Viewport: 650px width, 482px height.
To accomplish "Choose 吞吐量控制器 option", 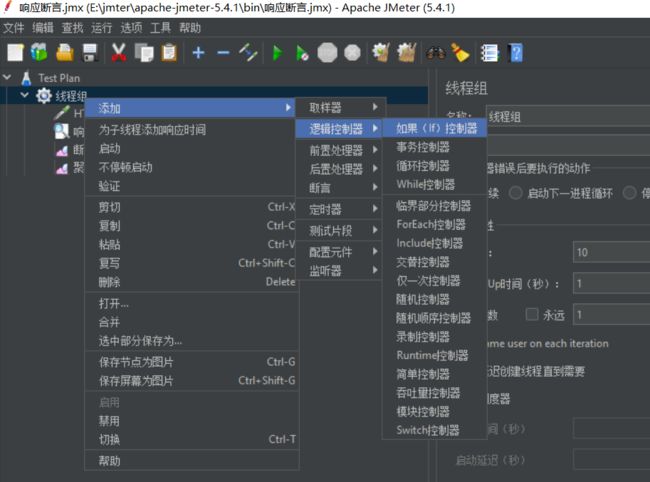I will (x=434, y=392).
